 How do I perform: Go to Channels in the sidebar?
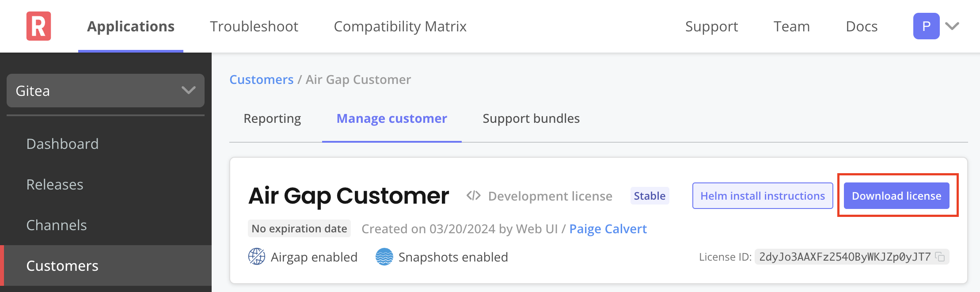click(57, 225)
